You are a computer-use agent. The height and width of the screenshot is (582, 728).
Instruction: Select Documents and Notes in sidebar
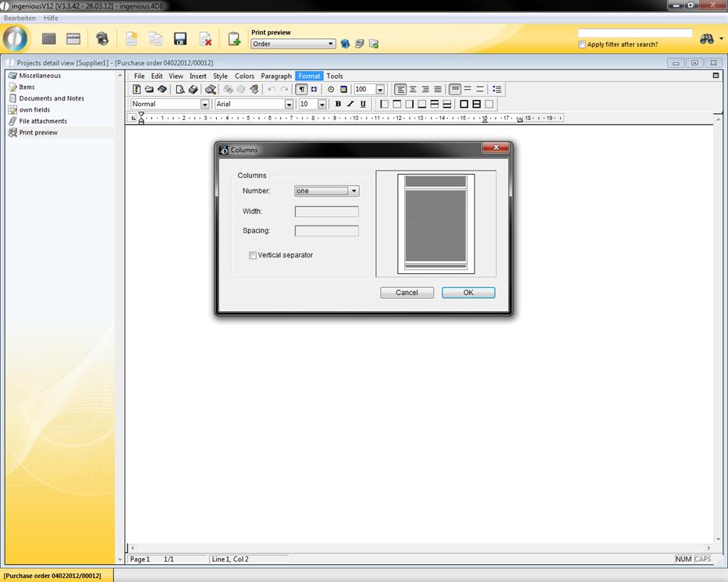(51, 98)
